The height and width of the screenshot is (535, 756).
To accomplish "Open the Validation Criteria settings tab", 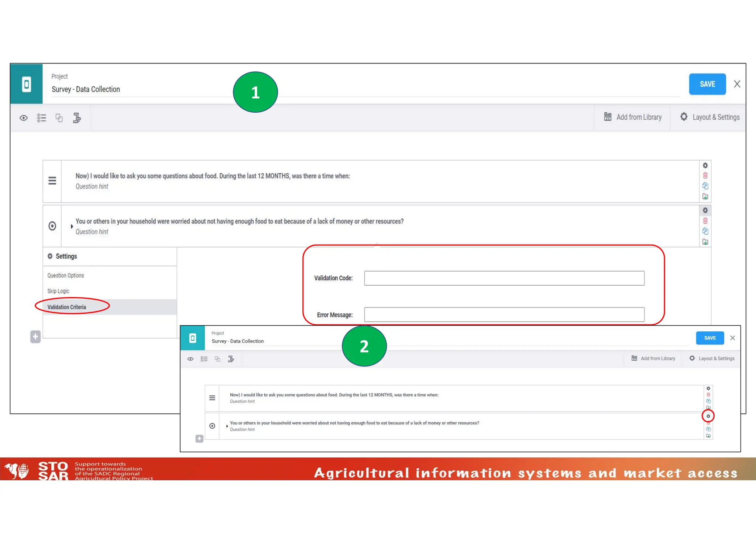I will [67, 307].
